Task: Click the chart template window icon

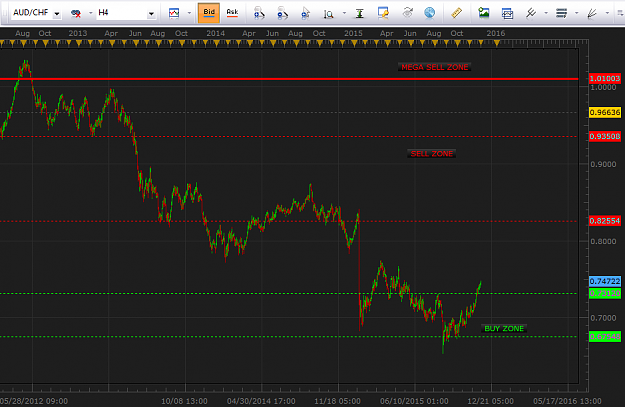Action: point(507,14)
